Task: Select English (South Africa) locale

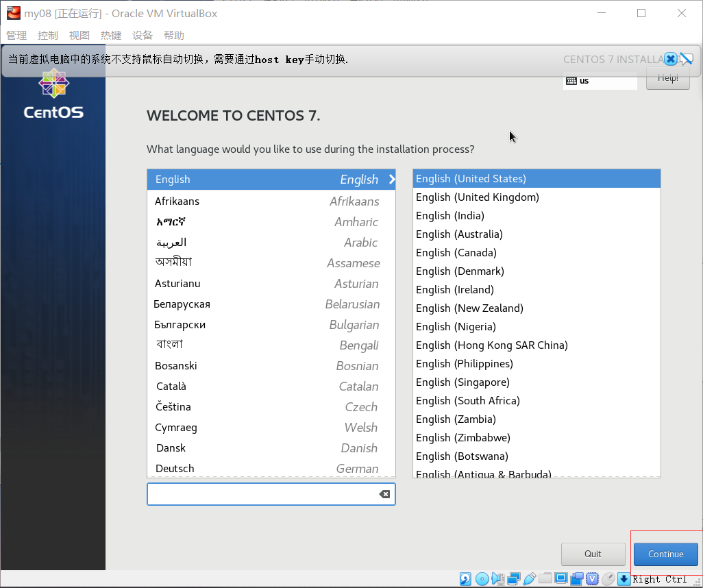Action: point(536,400)
